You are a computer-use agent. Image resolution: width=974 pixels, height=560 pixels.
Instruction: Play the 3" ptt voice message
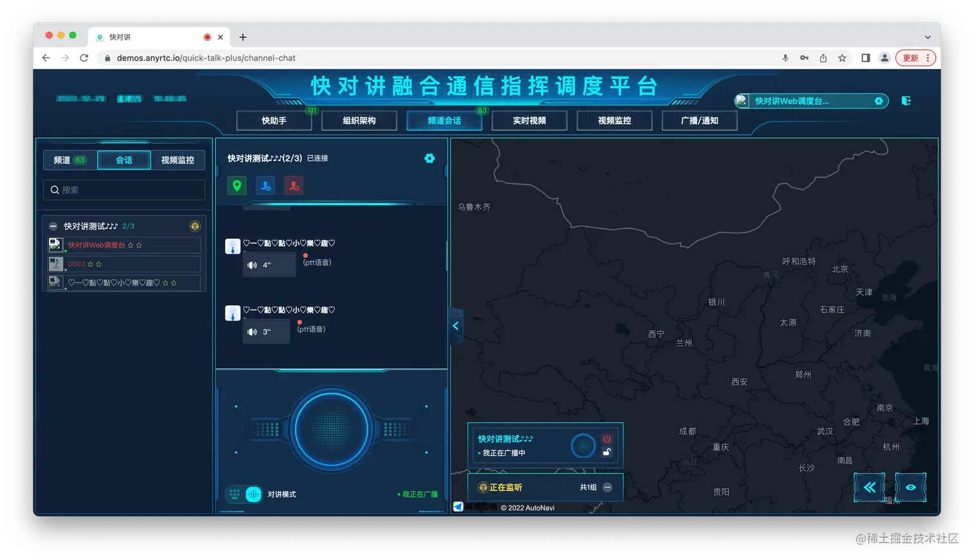pyautogui.click(x=266, y=331)
